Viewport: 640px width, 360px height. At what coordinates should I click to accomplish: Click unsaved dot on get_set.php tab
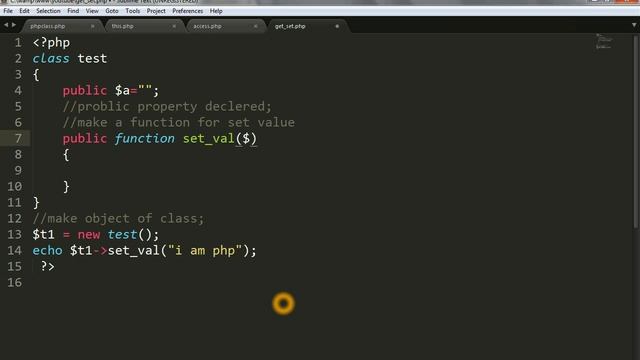tap(337, 26)
